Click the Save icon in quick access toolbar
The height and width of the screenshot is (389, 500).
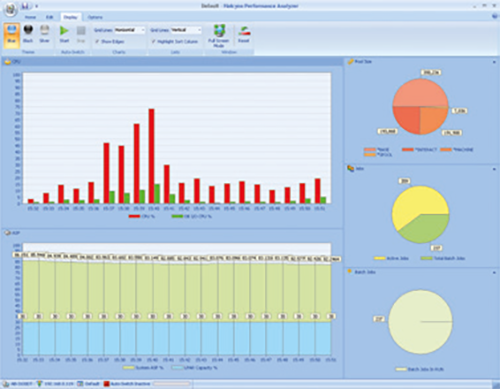pos(25,6)
